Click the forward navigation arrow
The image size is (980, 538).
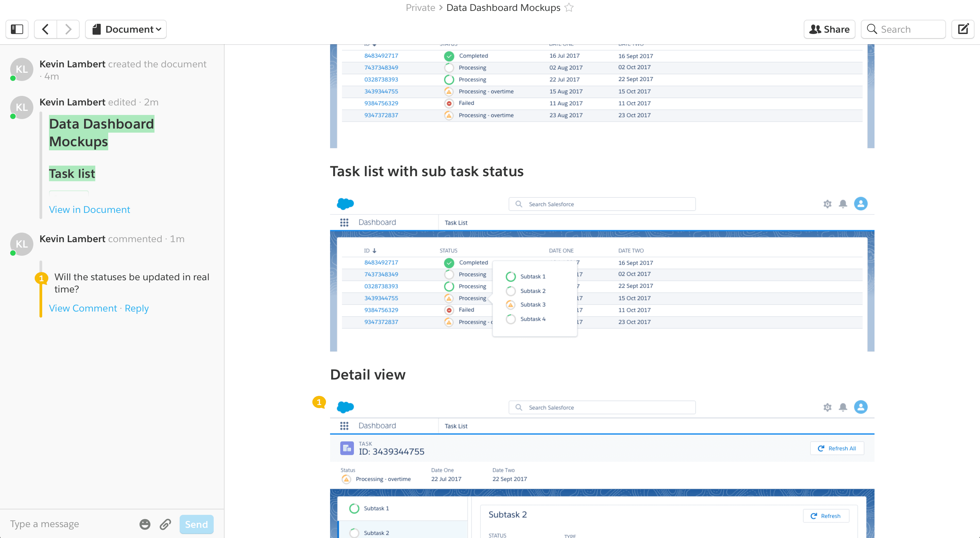[x=68, y=29]
